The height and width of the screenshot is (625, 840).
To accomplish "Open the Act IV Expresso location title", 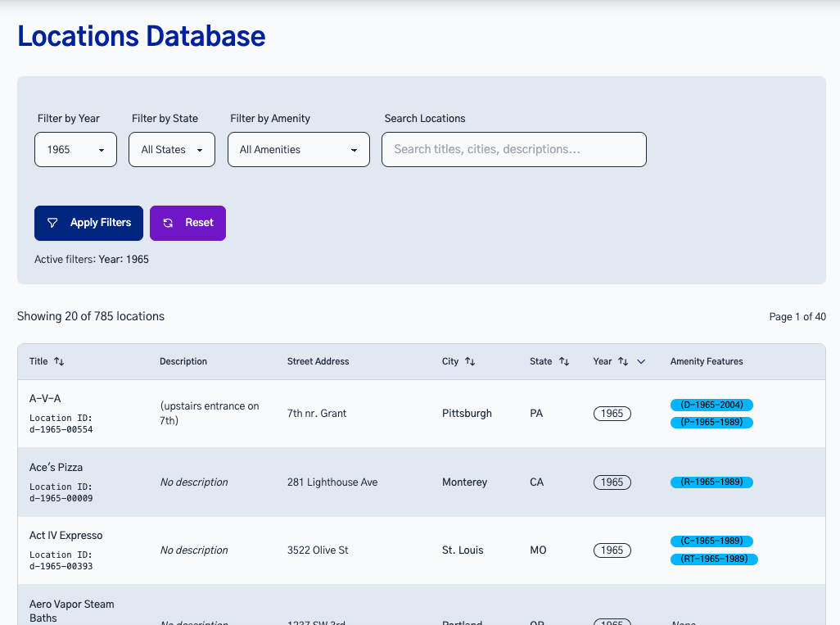I will (66, 536).
